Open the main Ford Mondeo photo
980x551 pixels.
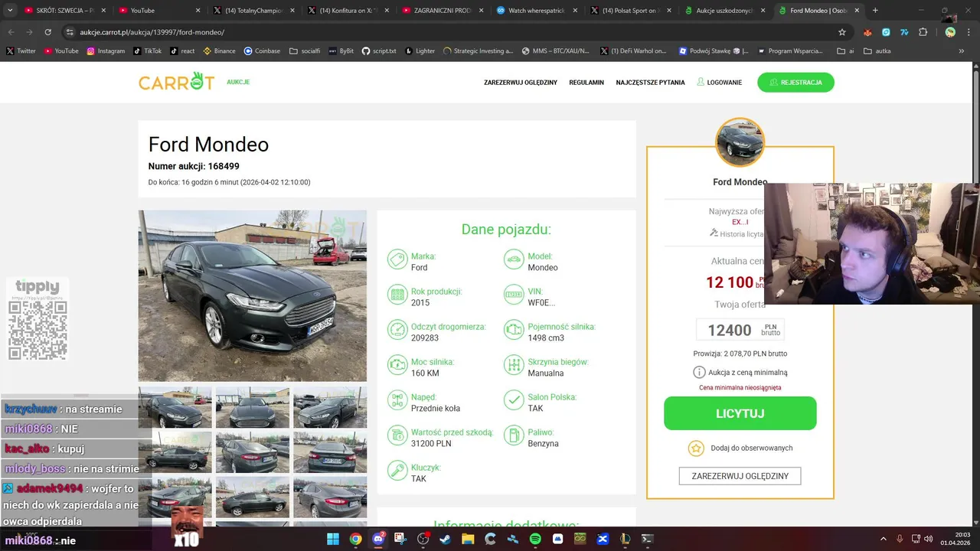[252, 295]
